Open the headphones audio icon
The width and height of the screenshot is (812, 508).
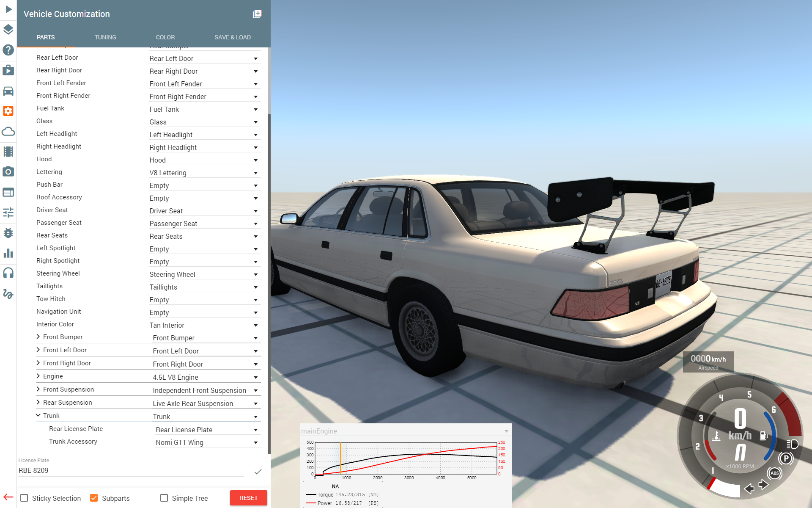(x=8, y=273)
